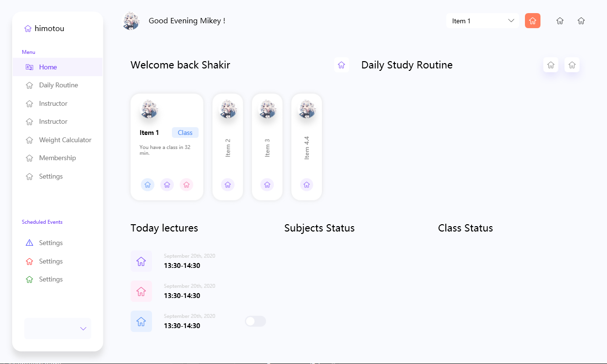
Task: Go to Membership in the sidebar
Action: point(58,158)
